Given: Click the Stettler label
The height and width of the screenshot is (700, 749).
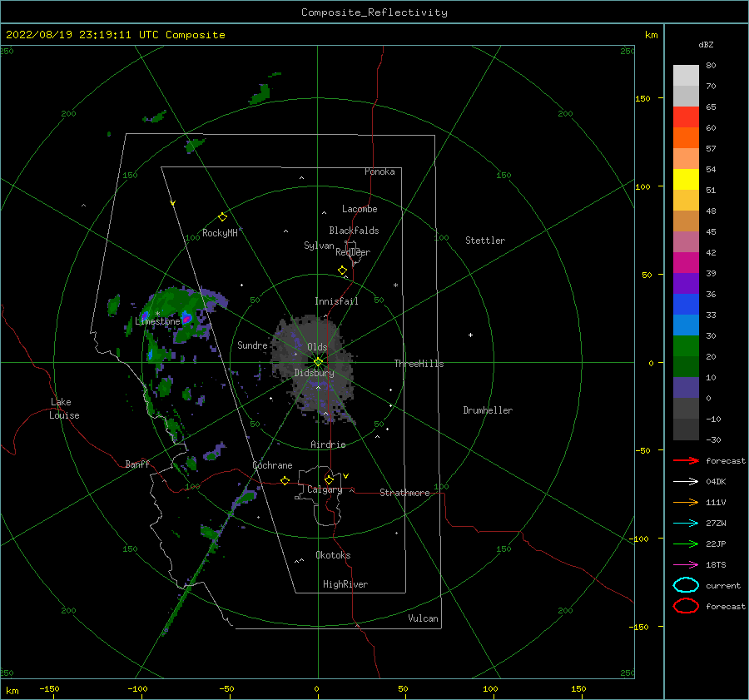Looking at the screenshot, I should coord(485,241).
